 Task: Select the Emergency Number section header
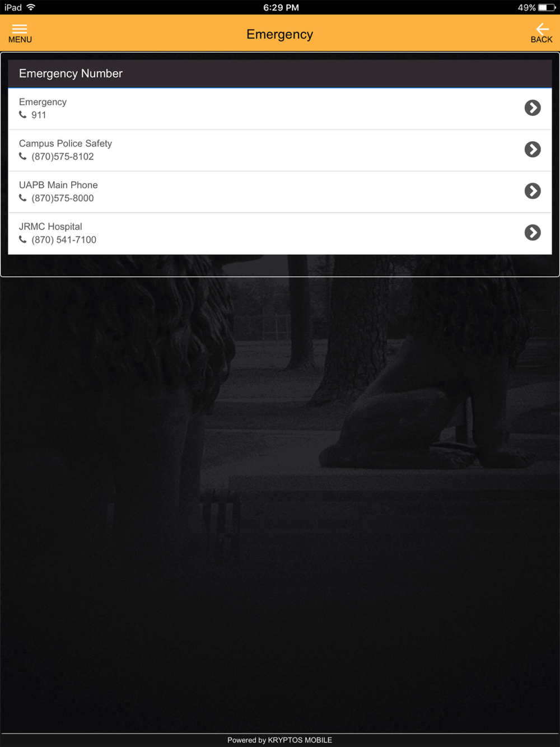click(x=280, y=73)
